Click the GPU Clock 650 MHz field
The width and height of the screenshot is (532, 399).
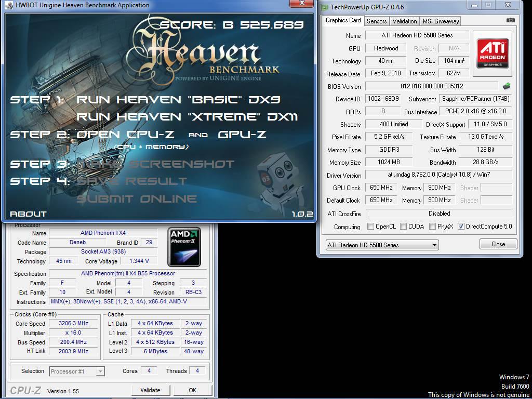click(x=381, y=188)
